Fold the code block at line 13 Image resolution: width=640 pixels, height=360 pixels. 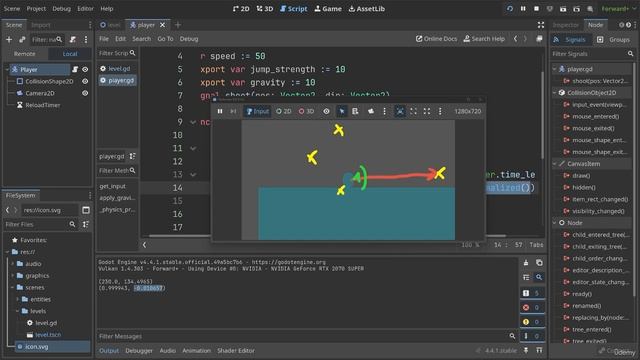click(193, 175)
